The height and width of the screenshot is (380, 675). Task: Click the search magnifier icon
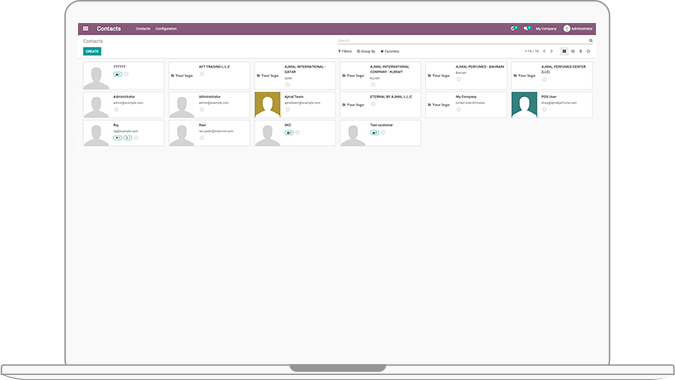591,40
